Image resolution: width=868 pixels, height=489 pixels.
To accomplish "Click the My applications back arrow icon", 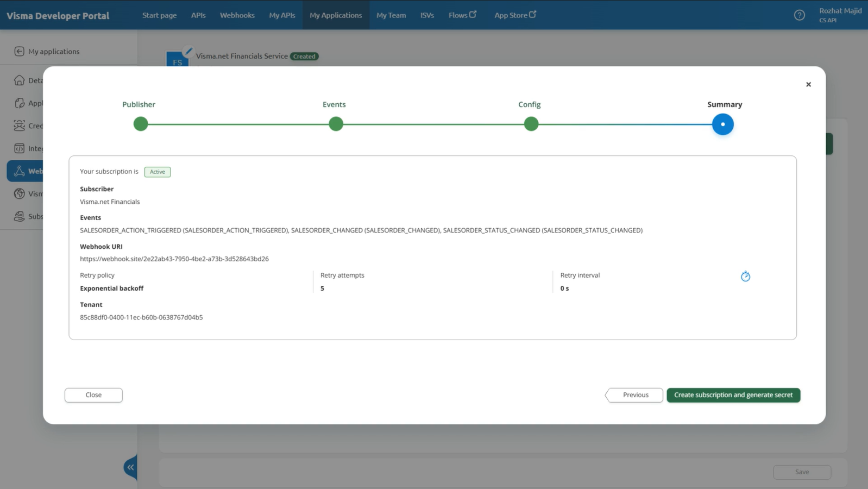I will click(x=20, y=51).
